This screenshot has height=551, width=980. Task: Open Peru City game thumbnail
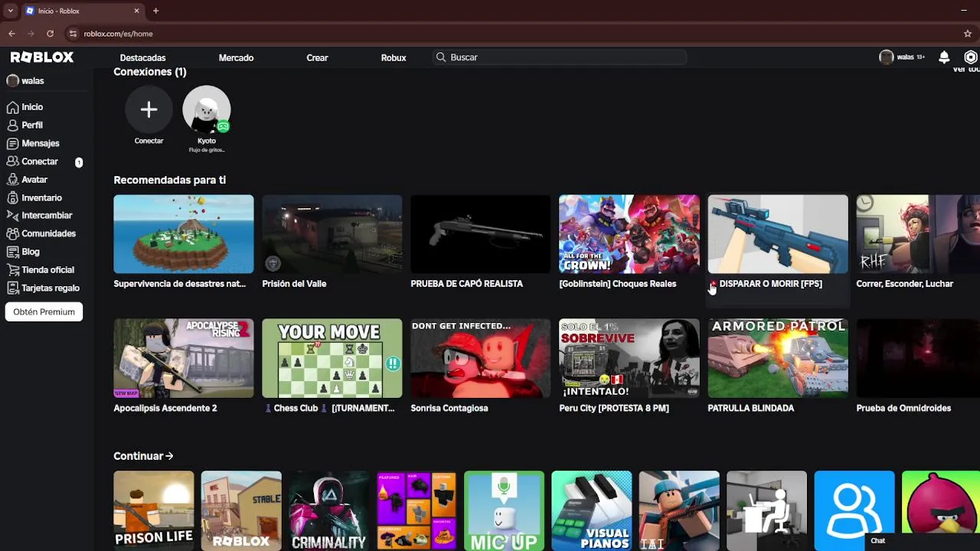629,358
